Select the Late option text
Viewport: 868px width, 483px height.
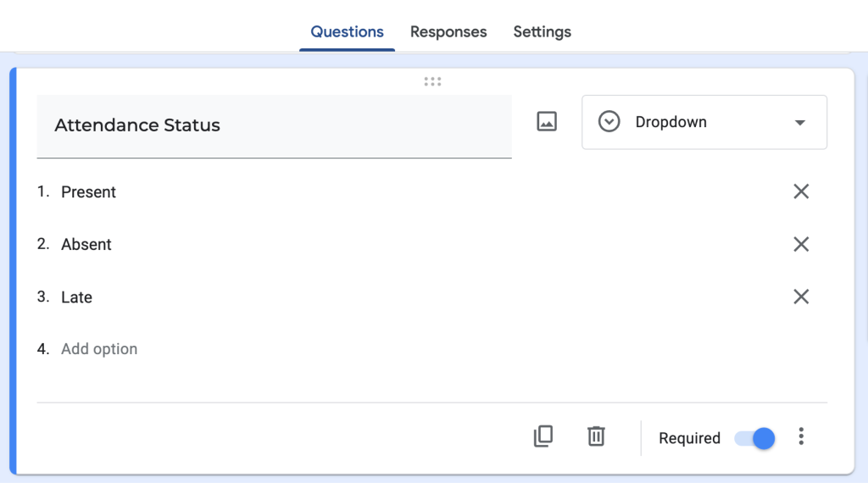pos(76,297)
